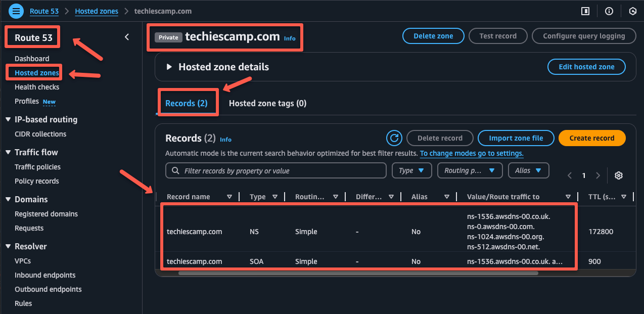Select the Records (2) tab
644x314 pixels.
coord(188,102)
